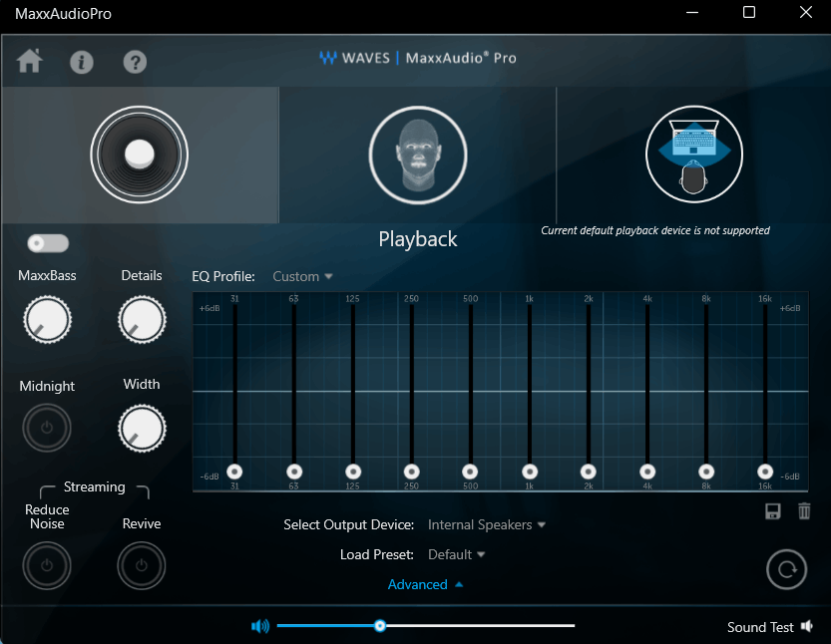Close the MaxxAudioPro window
This screenshot has width=831, height=644.
click(x=806, y=12)
